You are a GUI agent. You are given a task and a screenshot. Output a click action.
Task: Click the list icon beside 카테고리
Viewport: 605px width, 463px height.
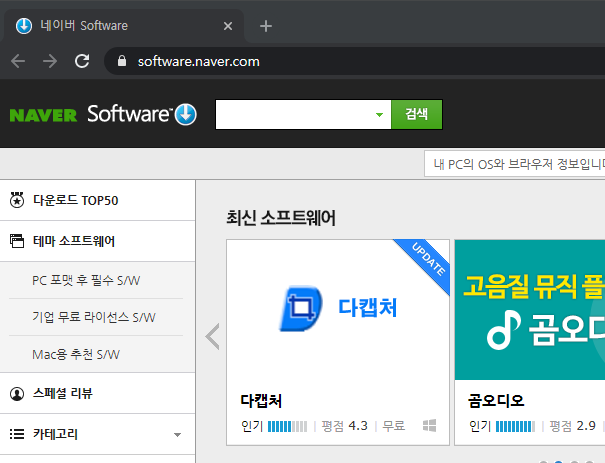point(17,434)
